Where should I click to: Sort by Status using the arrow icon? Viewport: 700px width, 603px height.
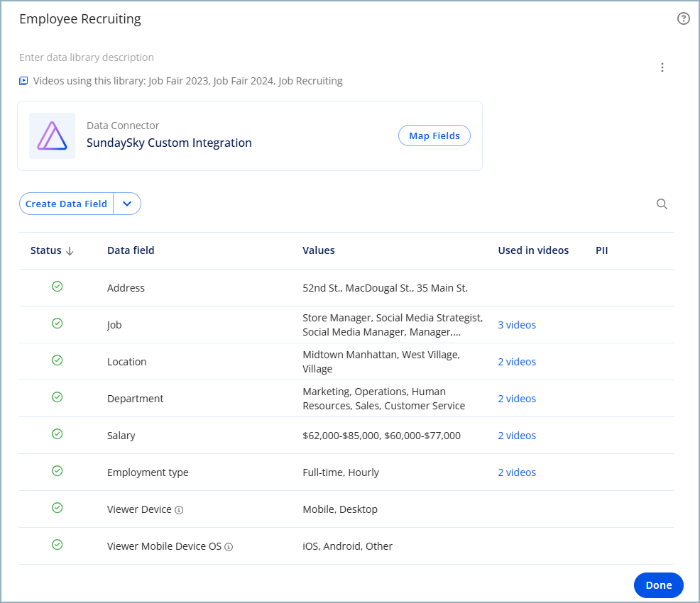point(70,251)
